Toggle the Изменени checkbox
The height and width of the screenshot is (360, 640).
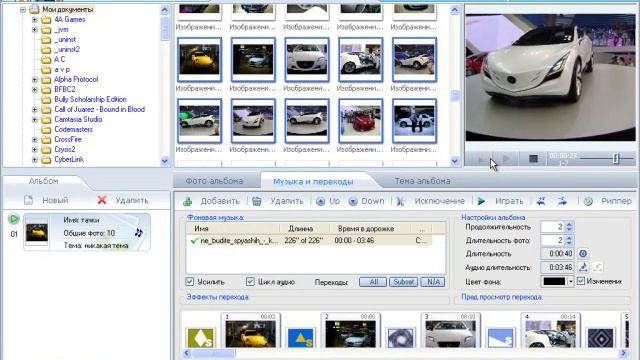581,281
